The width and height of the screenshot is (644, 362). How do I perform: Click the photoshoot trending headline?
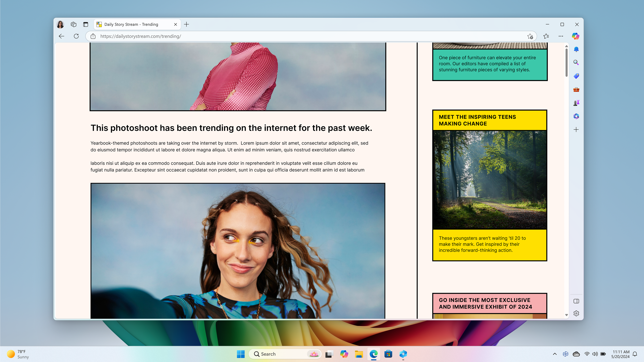pos(231,128)
